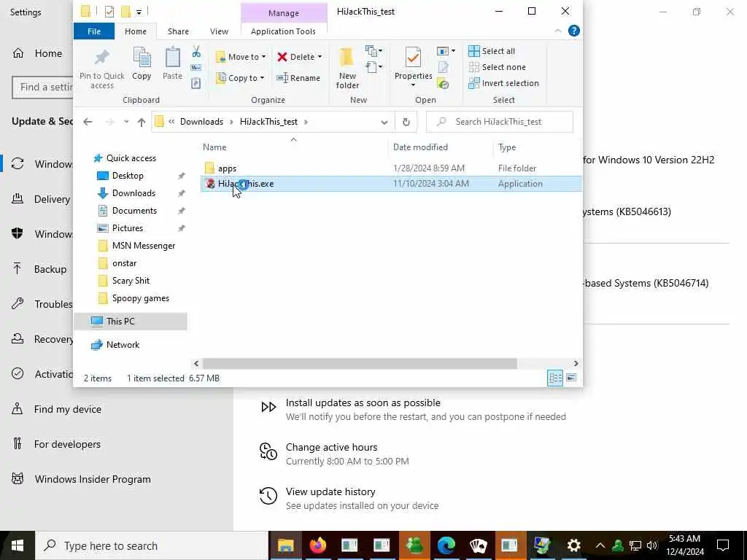This screenshot has height=560, width=747.
Task: Open Windows Insider Program in Settings
Action: 93,479
